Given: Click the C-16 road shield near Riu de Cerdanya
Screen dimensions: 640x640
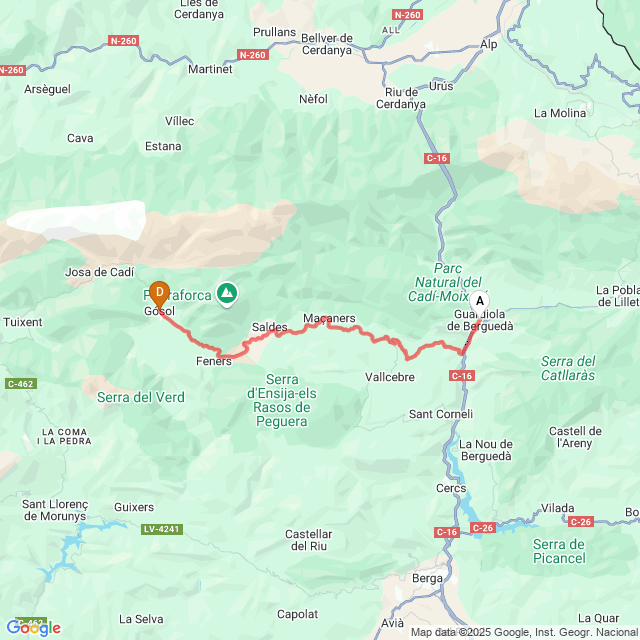Looking at the screenshot, I should tap(437, 158).
